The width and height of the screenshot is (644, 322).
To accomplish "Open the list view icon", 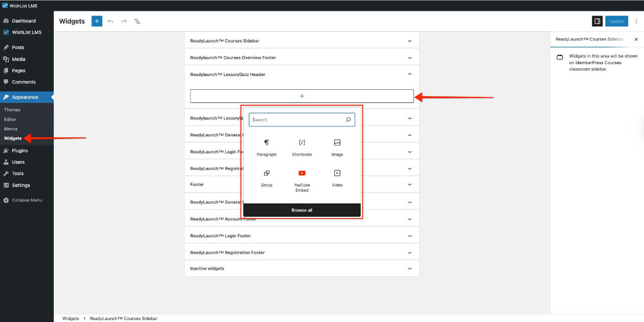I will pos(137,21).
